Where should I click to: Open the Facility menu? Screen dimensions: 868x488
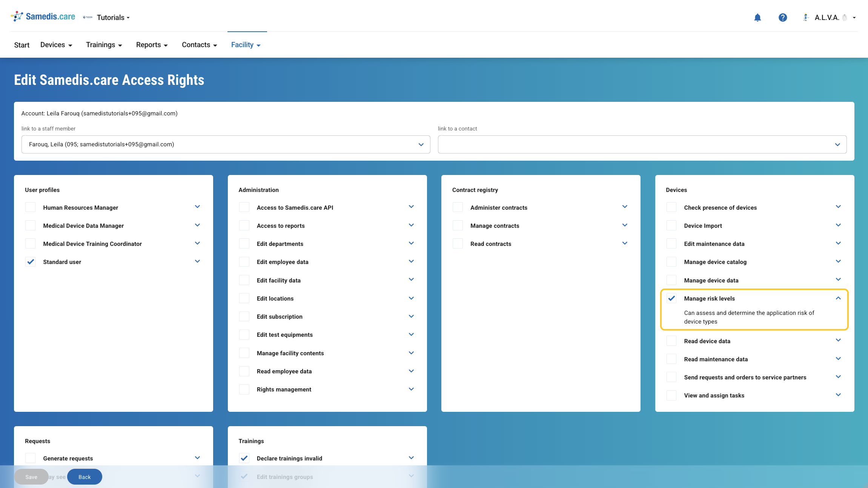pyautogui.click(x=246, y=45)
